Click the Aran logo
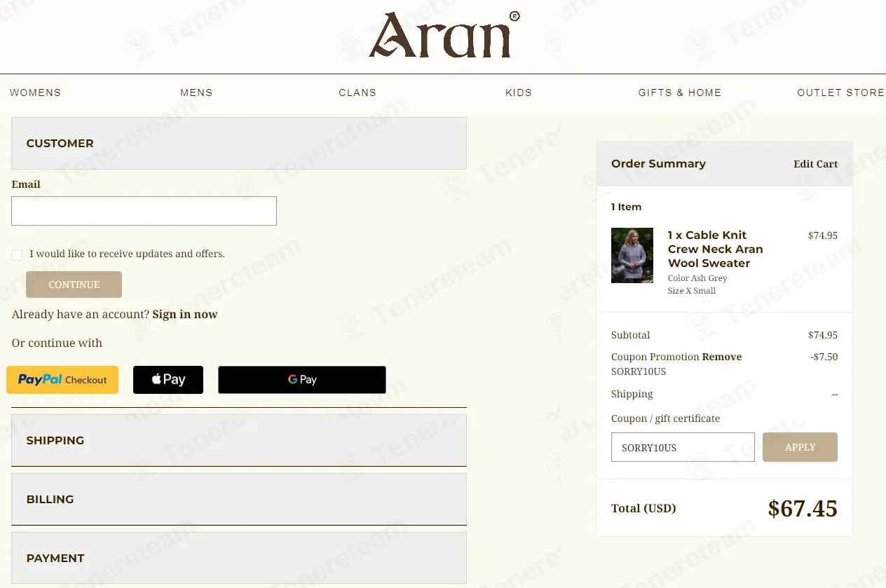 pos(444,35)
